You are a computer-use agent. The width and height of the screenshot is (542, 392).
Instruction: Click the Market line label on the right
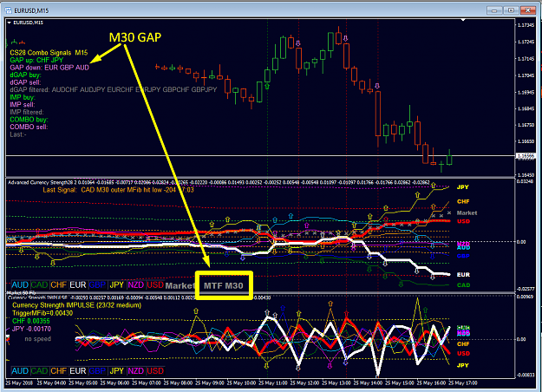click(x=467, y=213)
